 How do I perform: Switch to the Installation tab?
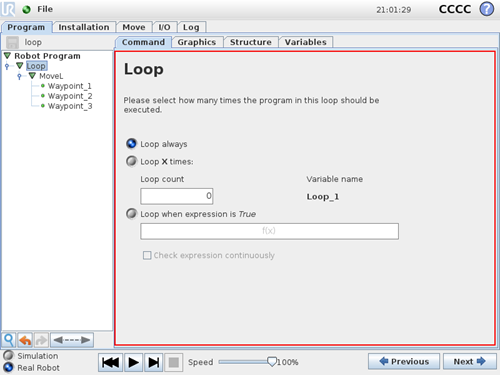coord(84,27)
